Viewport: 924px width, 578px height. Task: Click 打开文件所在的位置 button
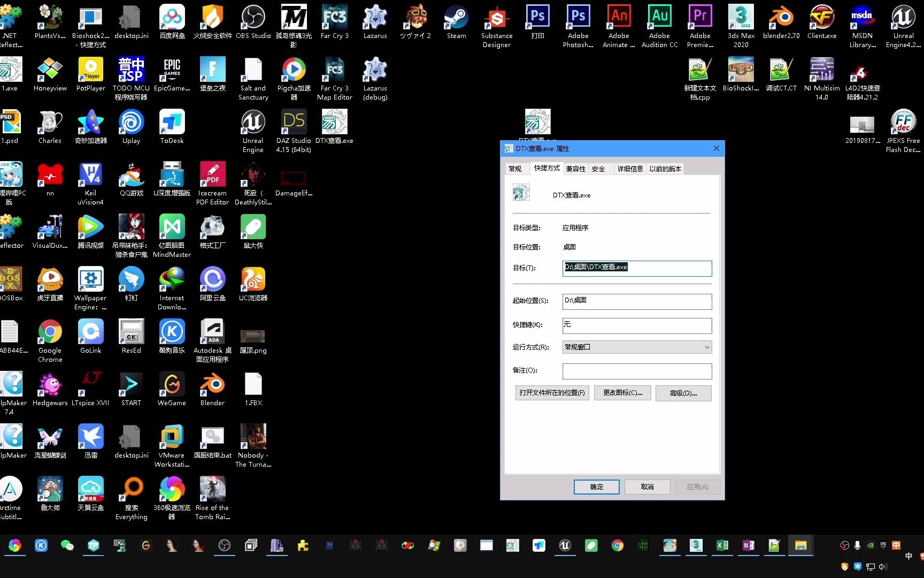(552, 393)
